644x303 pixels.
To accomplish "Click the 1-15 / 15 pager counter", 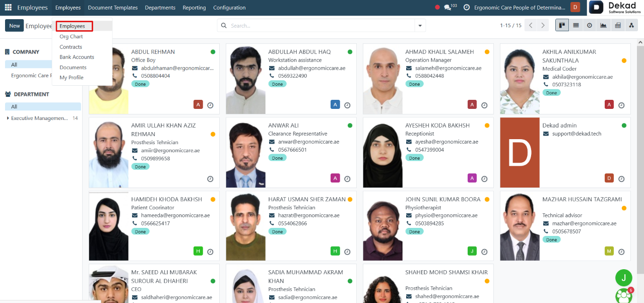I will (510, 25).
